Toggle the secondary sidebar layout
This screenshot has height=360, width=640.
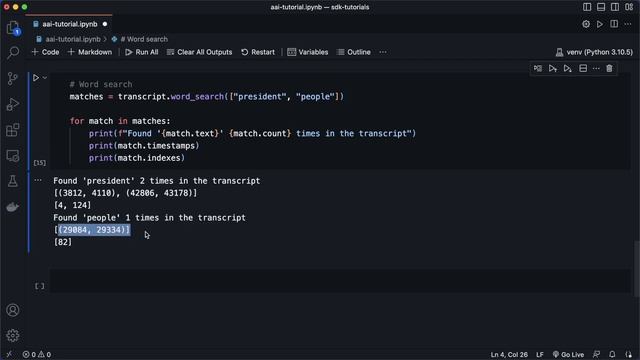coord(615,7)
